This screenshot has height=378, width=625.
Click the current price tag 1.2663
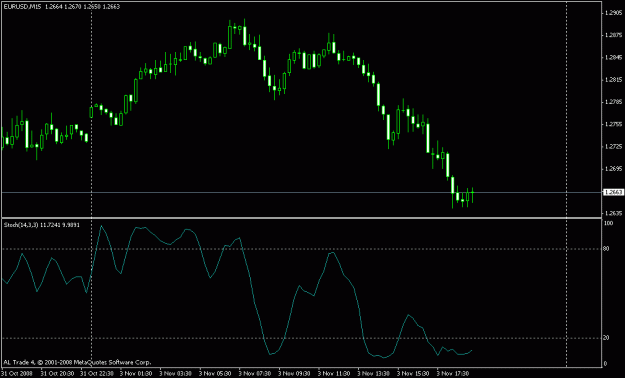click(x=613, y=193)
